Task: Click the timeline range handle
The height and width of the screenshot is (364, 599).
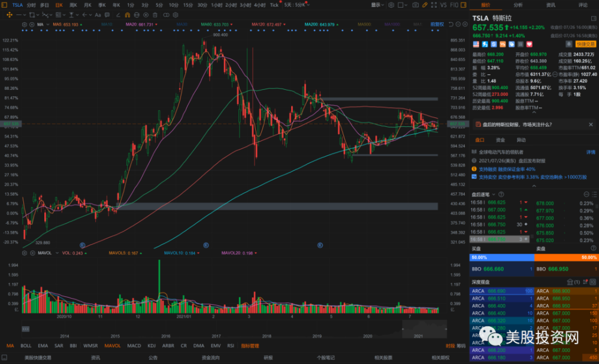Action: pos(26,329)
